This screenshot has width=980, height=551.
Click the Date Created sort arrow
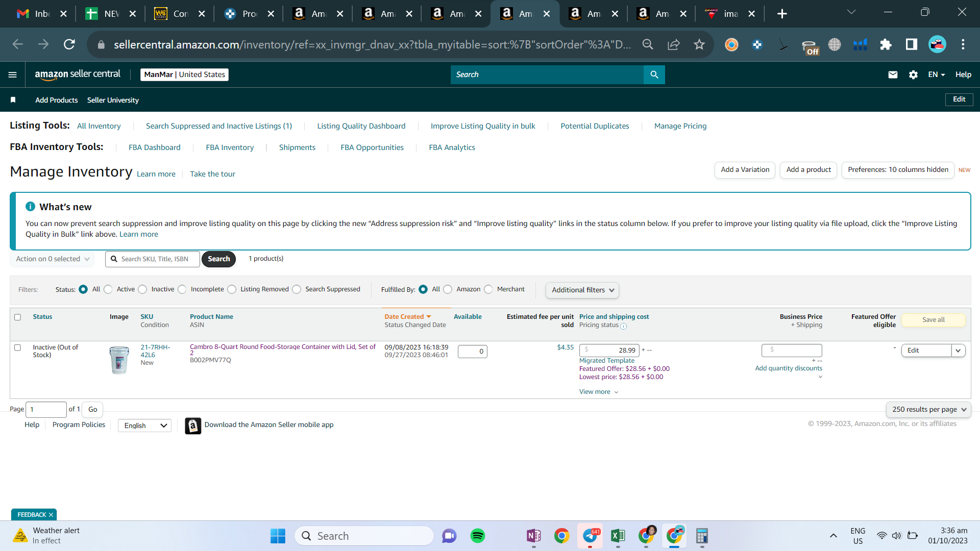[x=429, y=317]
